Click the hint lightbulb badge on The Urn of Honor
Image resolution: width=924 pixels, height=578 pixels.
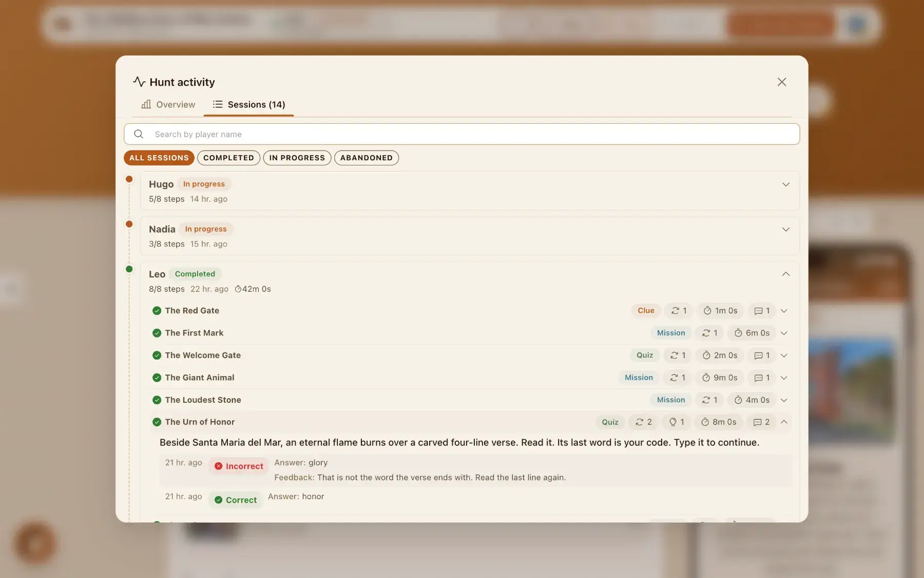(677, 422)
